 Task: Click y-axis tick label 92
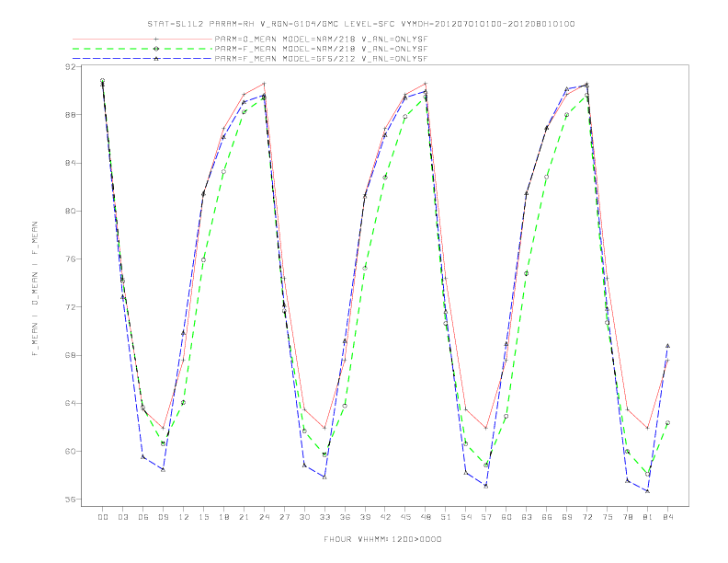pos(71,67)
